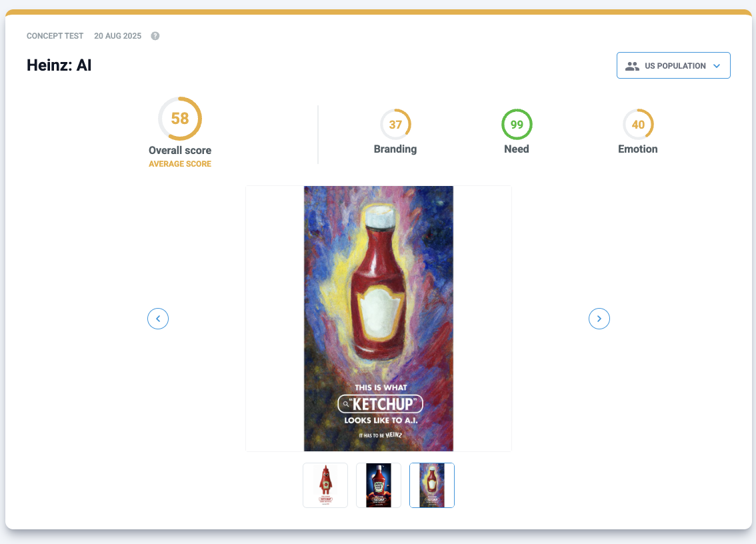This screenshot has height=544, width=756.
Task: Select the colorful painted ketchup thumbnail
Action: 432,485
